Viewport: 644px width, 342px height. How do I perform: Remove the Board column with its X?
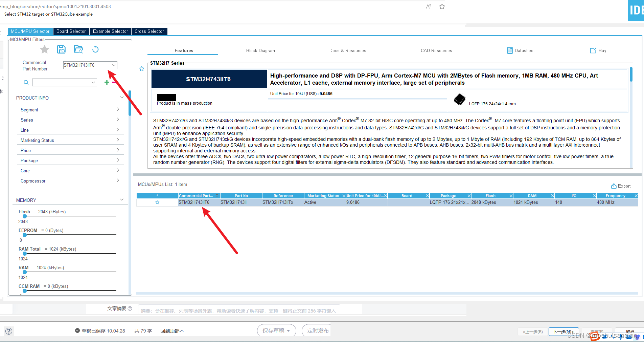coord(428,196)
